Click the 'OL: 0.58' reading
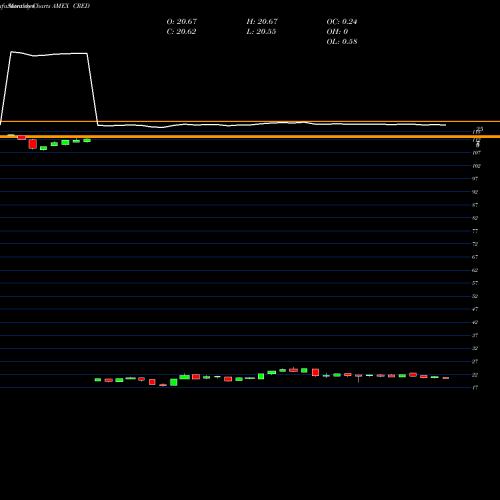The height and width of the screenshot is (500, 500). [342, 42]
